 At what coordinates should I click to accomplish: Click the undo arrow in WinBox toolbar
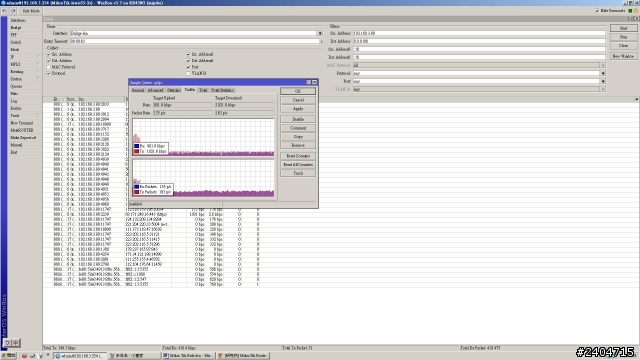pos(4,11)
